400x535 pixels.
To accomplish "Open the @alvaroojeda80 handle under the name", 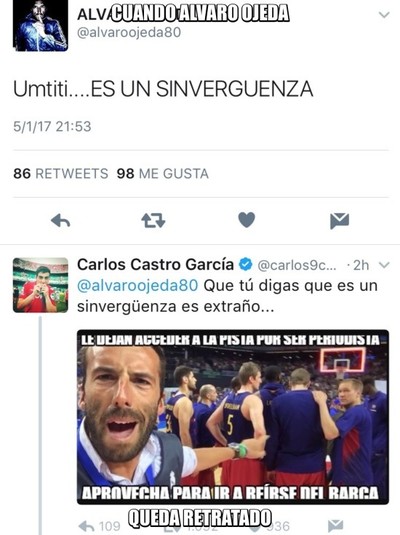I will (129, 33).
